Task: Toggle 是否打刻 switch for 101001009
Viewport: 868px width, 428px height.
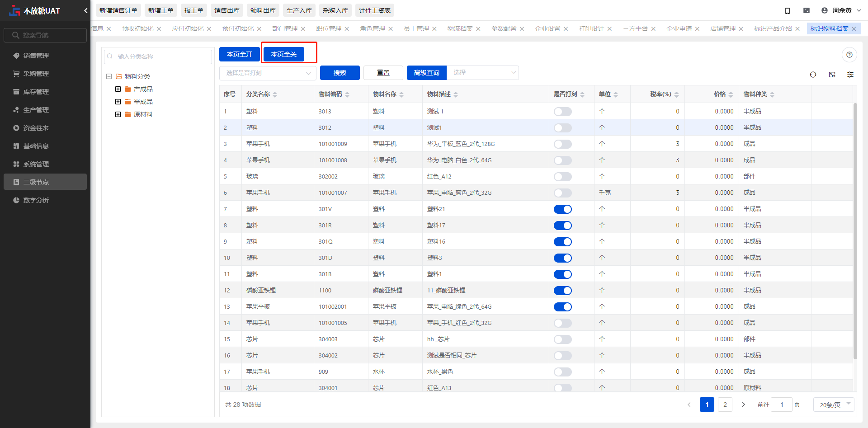Action: pos(563,144)
